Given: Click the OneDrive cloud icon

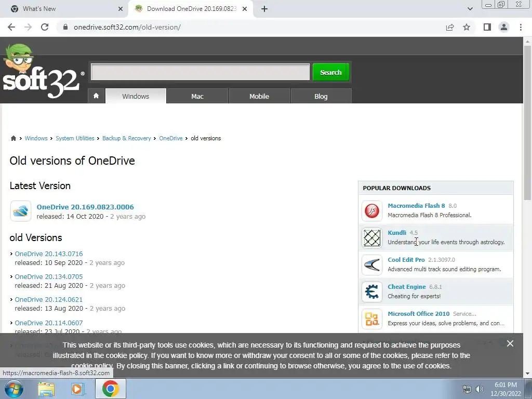Looking at the screenshot, I should coord(21,211).
